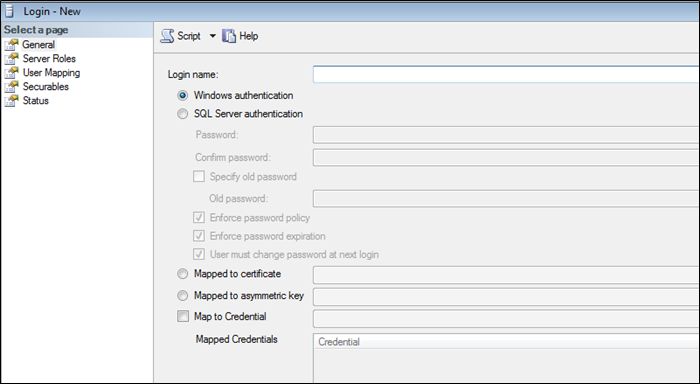Image resolution: width=700 pixels, height=384 pixels.
Task: Click the Login name label
Action: click(193, 75)
